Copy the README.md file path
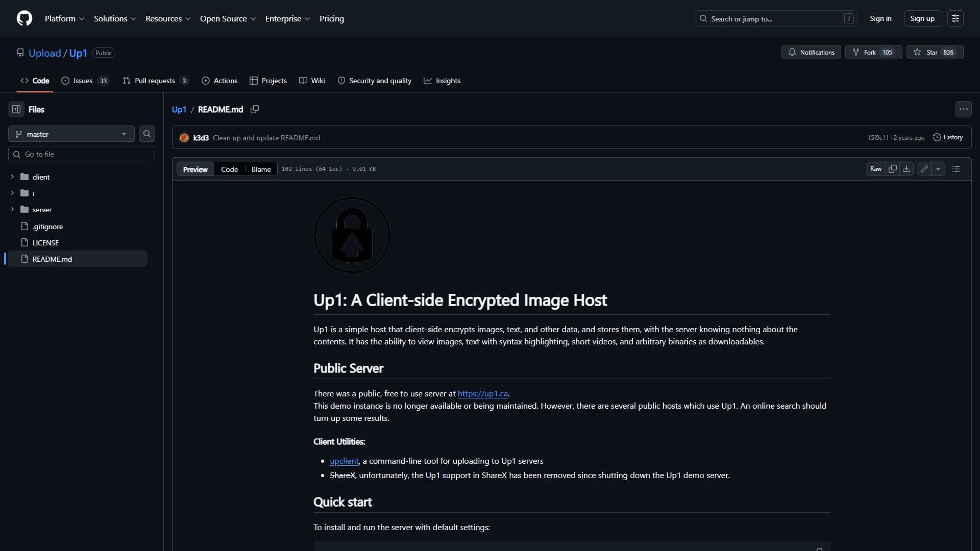The width and height of the screenshot is (980, 551). click(255, 109)
